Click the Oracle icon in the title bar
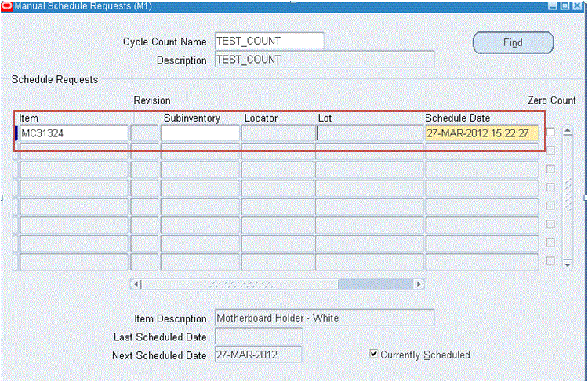This screenshot has height=382, width=588. click(x=7, y=6)
